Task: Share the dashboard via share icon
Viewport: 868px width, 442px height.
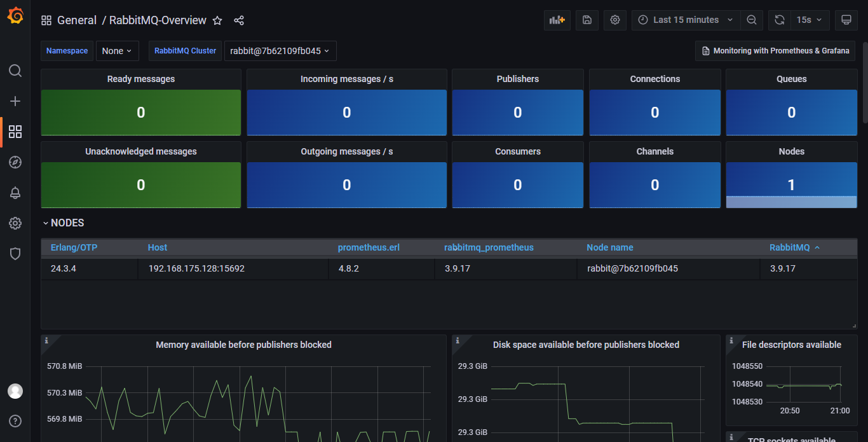Action: (x=239, y=20)
